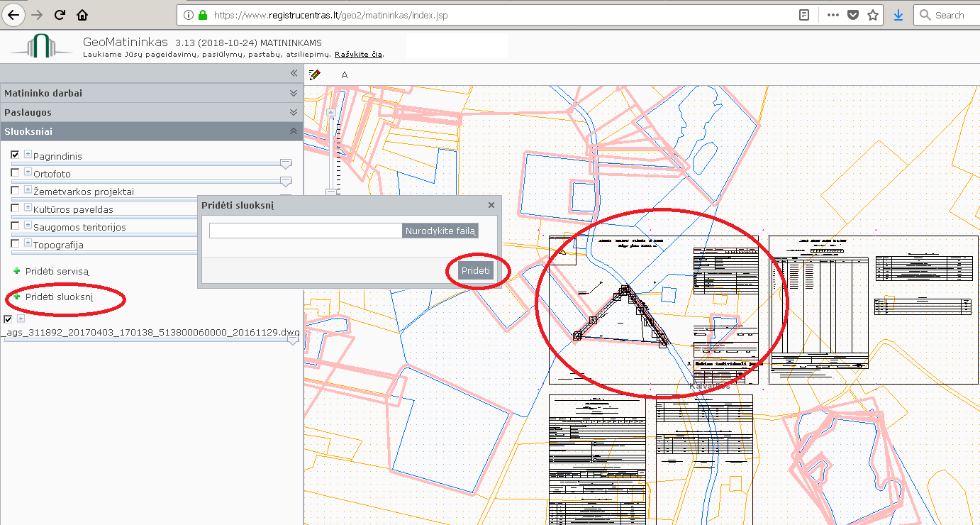
Task: Open the browser downloads panel
Action: click(x=898, y=15)
